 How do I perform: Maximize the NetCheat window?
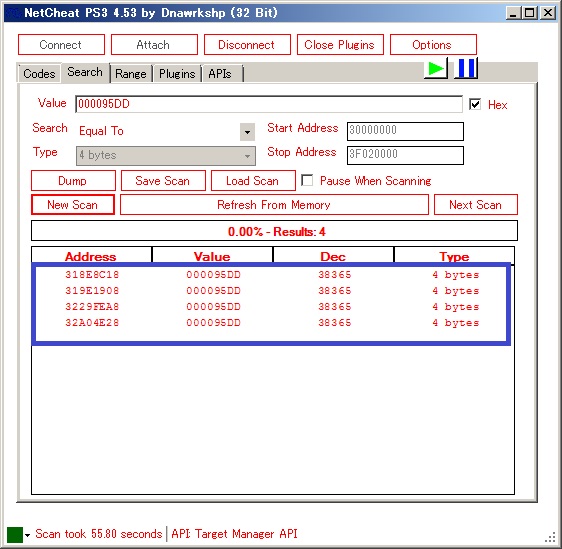[530, 14]
